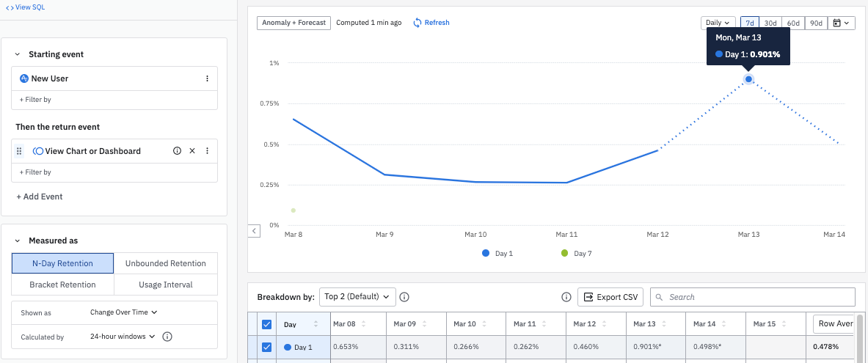Open the return event three-dot menu
This screenshot has width=868, height=363.
207,151
